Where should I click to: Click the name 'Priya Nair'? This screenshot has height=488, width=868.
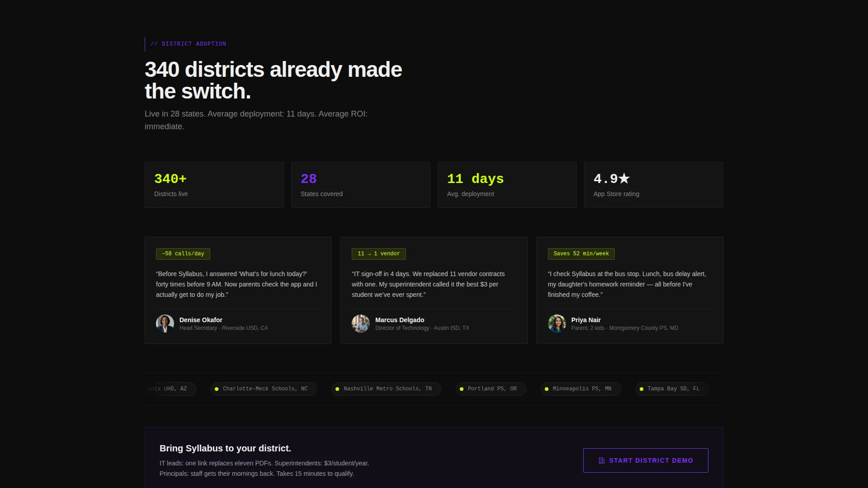coord(586,320)
